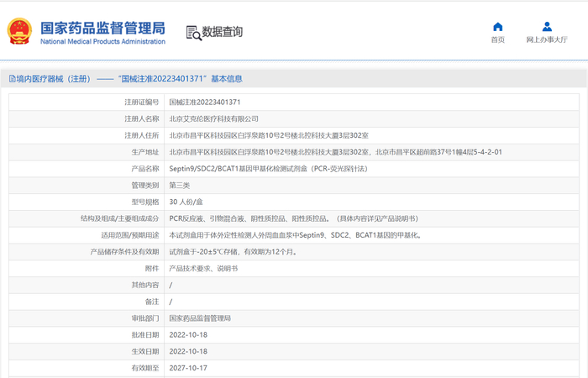The height and width of the screenshot is (378, 588).
Task: Select 北京艾克伦医疗科技有限公司 registrant name
Action: point(213,119)
